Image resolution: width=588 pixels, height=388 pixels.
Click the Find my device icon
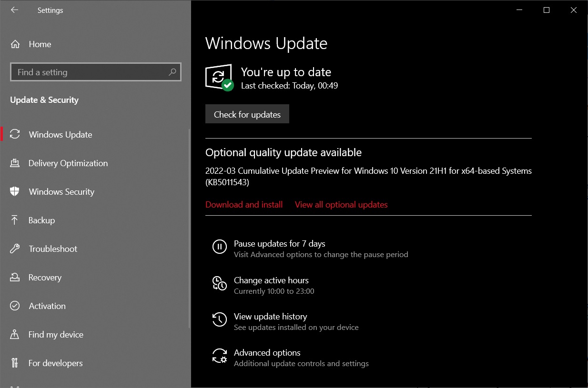[16, 334]
